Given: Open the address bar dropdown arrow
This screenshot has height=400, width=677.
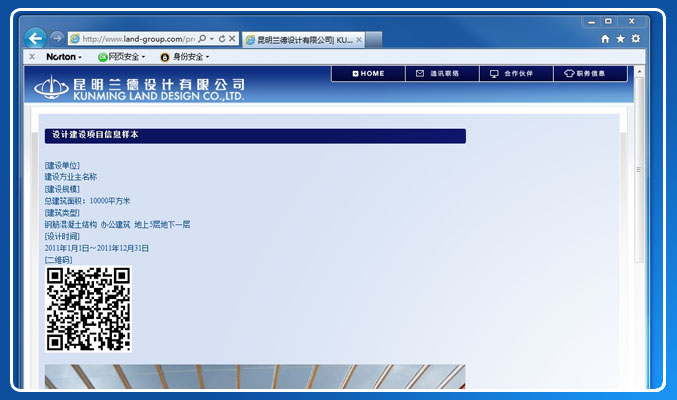Looking at the screenshot, I should tap(212, 39).
